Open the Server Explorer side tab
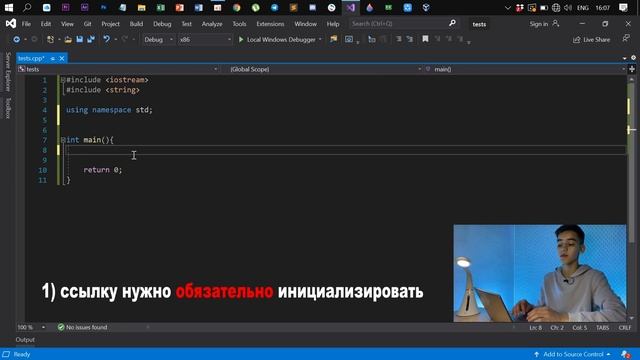This screenshot has height=360, width=640. coord(8,72)
